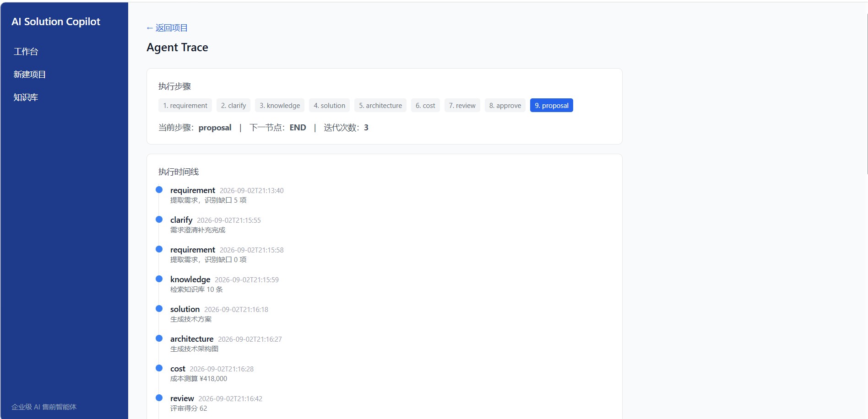Click the timestamp 2026-09-02T21:15:55

coord(229,220)
